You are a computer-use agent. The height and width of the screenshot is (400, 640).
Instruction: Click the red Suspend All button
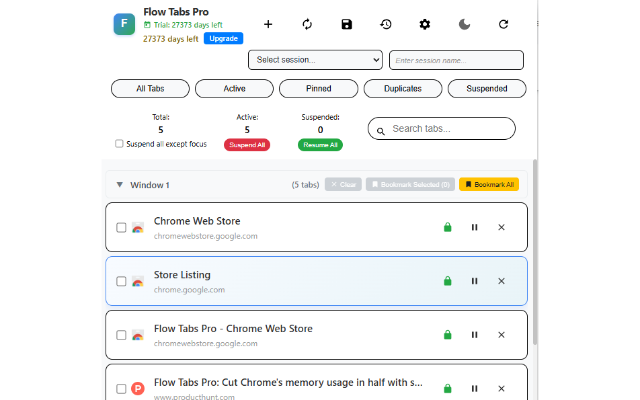[x=247, y=145]
